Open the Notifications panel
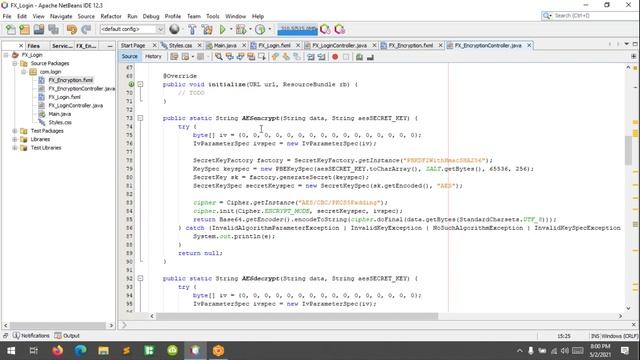640x360 pixels. tap(31, 336)
